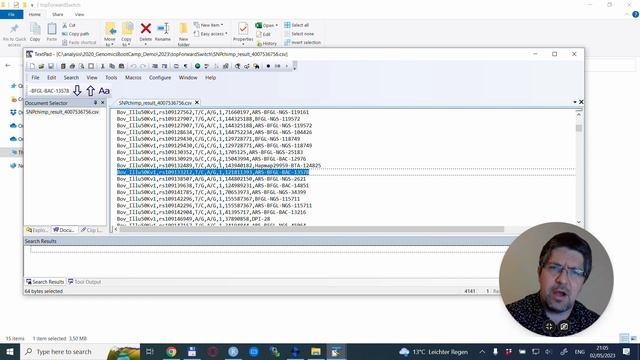Toggle visible paragraph marks in TextPad toolbar
This screenshot has width=640, height=360.
click(186, 66)
